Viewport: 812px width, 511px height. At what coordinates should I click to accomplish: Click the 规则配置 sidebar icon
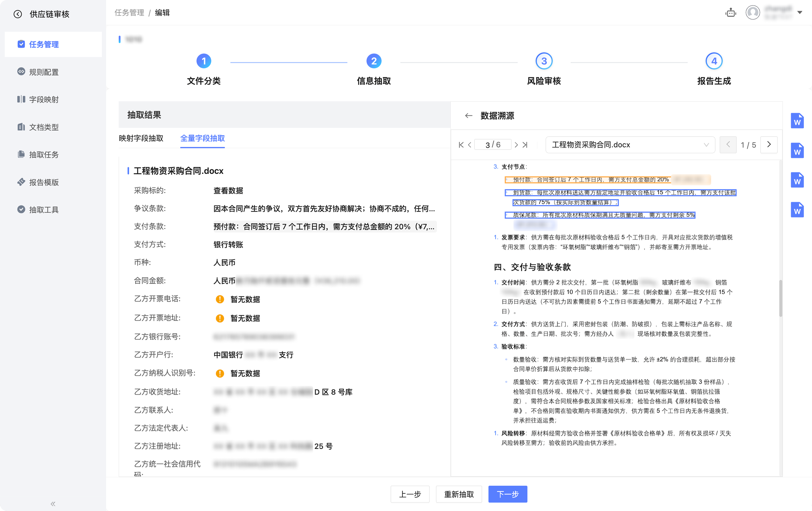[21, 71]
